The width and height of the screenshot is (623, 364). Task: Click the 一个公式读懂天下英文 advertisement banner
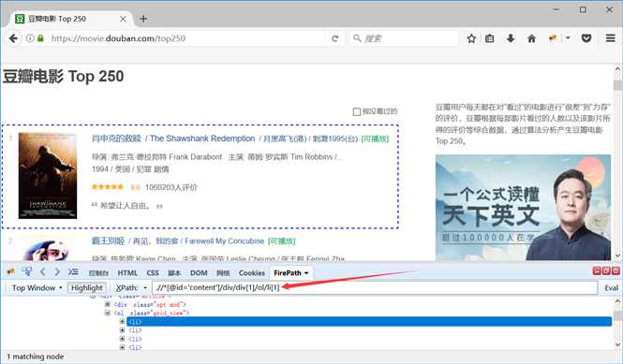coord(523,207)
